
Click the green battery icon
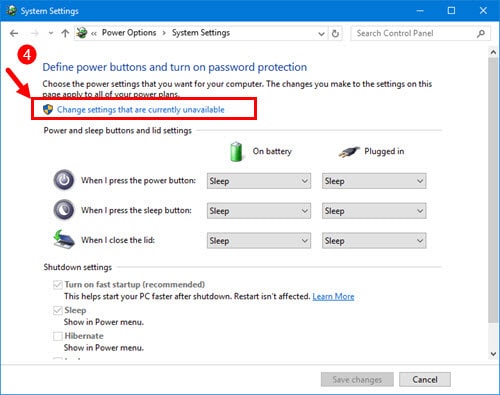[x=236, y=152]
